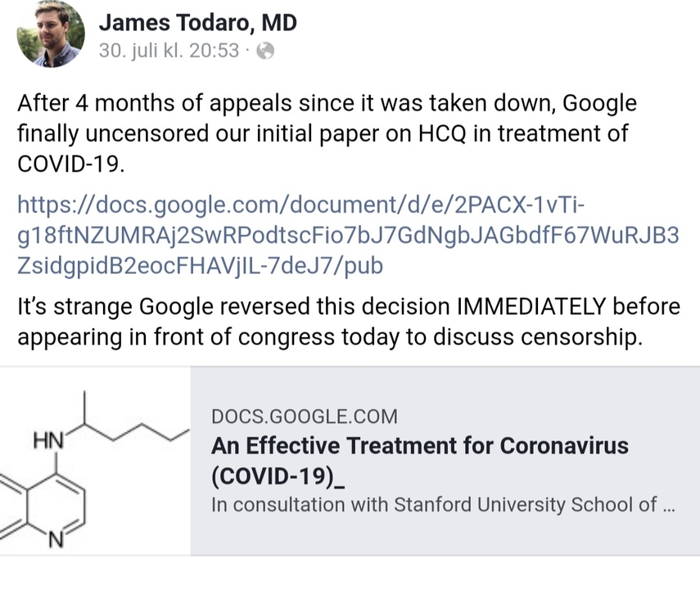
Task: Click the N atom label in molecule thumbnail
Action: coord(56,541)
